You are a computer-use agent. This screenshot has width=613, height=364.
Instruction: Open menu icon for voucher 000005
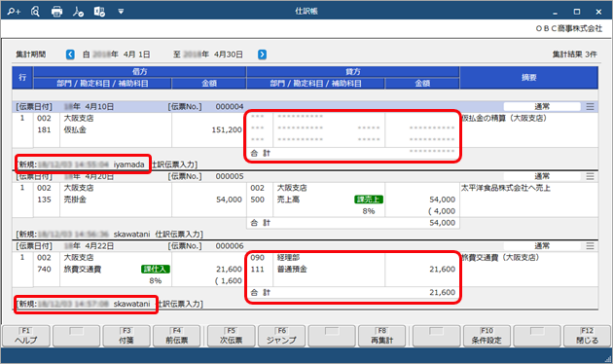click(x=590, y=176)
